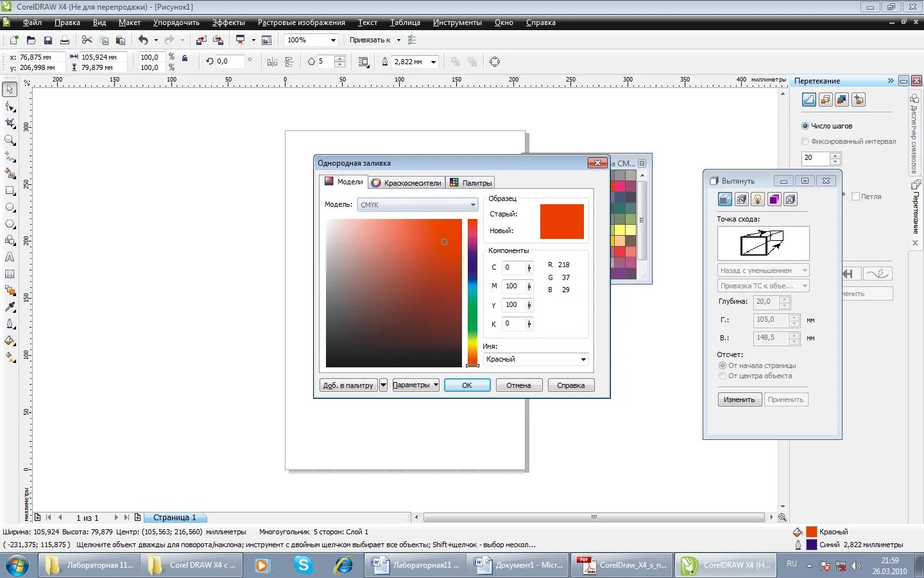924x578 pixels.
Task: Click the 'Страница 1' page tab
Action: point(175,518)
